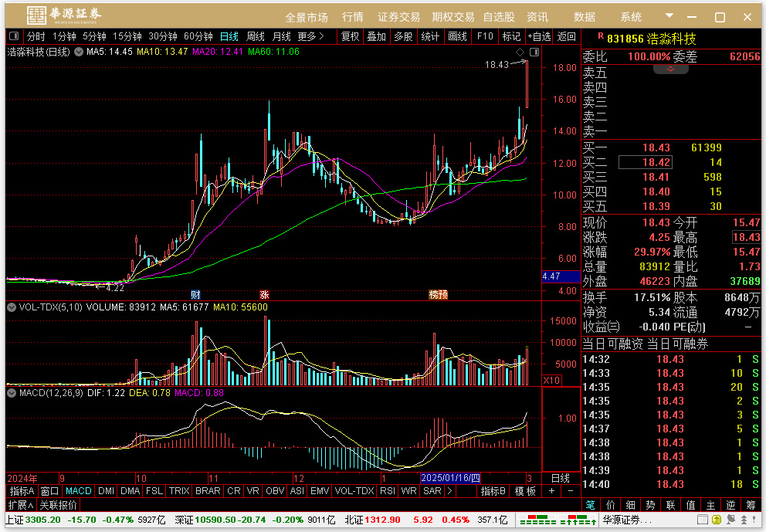Open the 全景市场 menu

click(x=307, y=17)
